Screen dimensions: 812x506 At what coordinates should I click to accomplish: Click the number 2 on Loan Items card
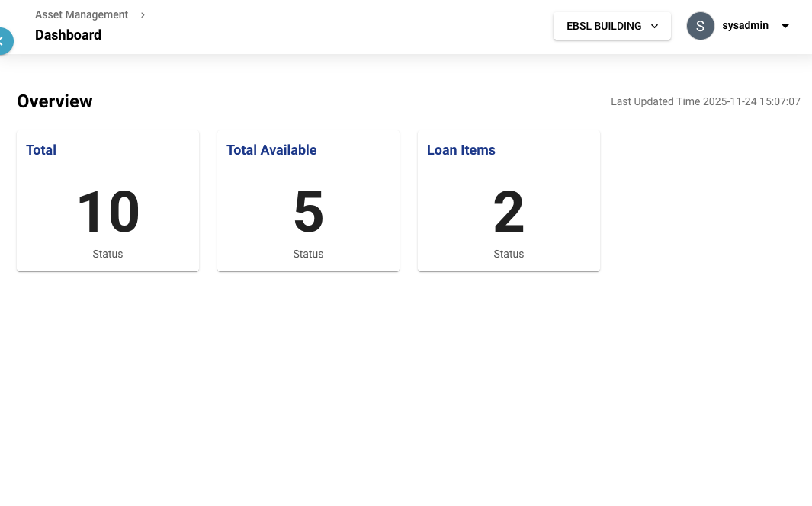tap(509, 212)
